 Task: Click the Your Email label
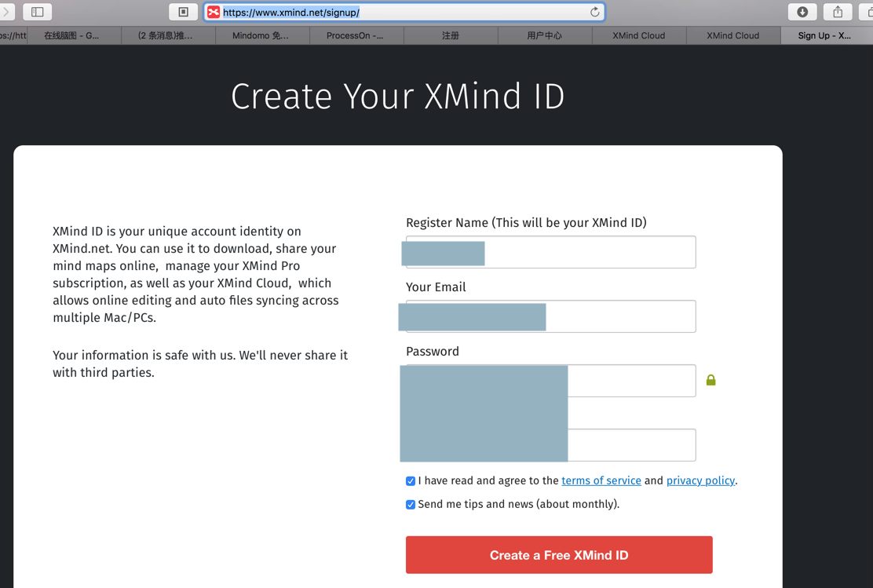[436, 287]
